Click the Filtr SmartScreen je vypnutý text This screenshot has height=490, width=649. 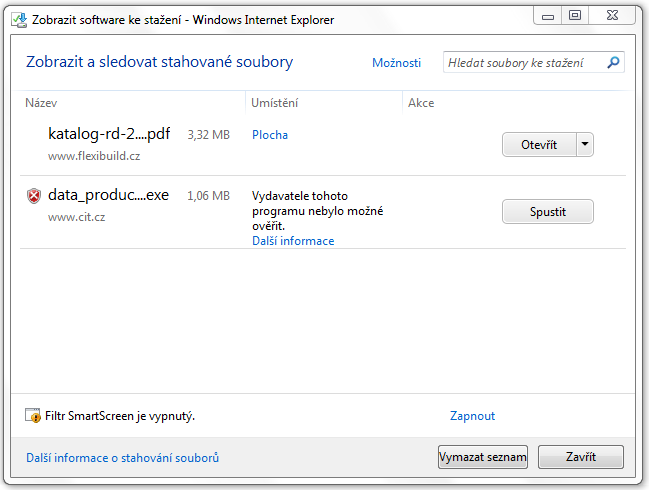[120, 416]
